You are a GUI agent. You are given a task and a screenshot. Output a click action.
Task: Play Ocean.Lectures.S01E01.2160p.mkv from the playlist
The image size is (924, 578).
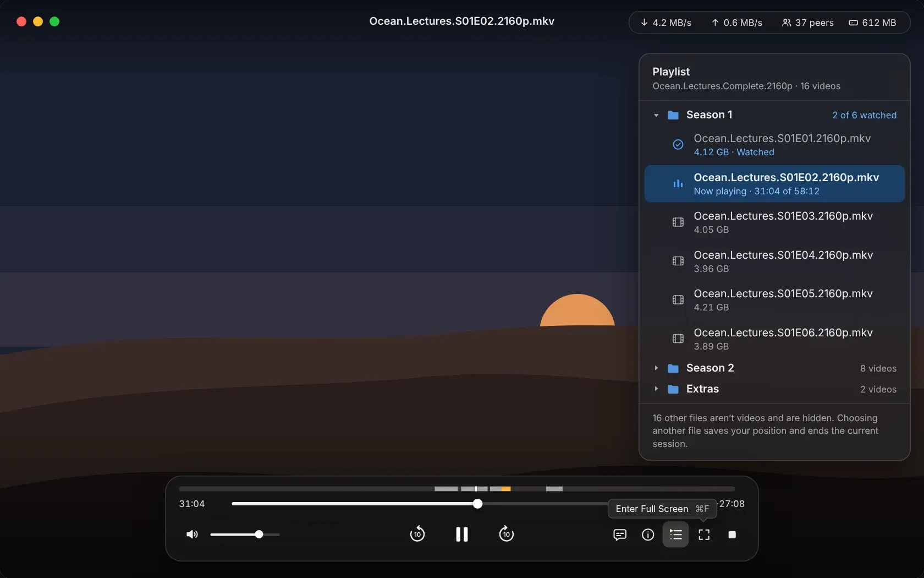(x=774, y=145)
